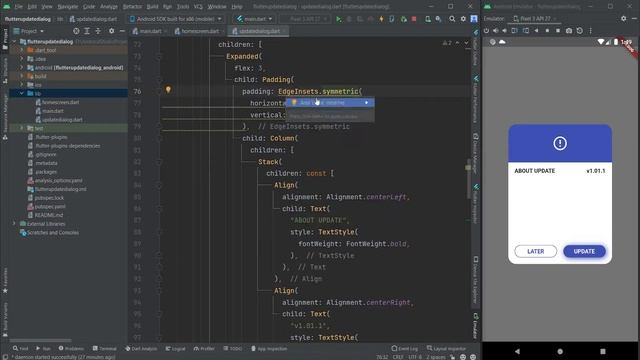Tap the Android recents button in the emulator
This screenshot has width=640, height=360.
click(x=603, y=351)
